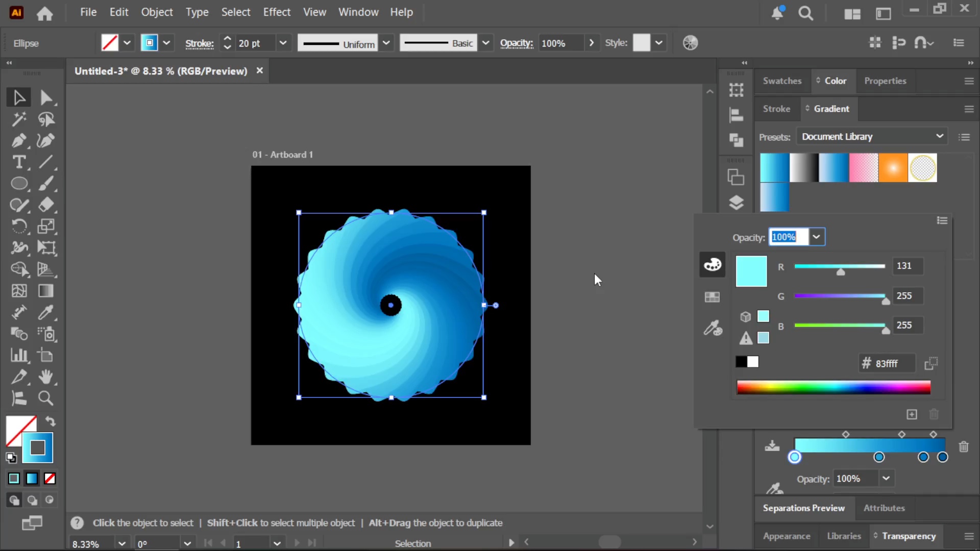
Task: Switch to the Properties tab
Action: tap(885, 81)
